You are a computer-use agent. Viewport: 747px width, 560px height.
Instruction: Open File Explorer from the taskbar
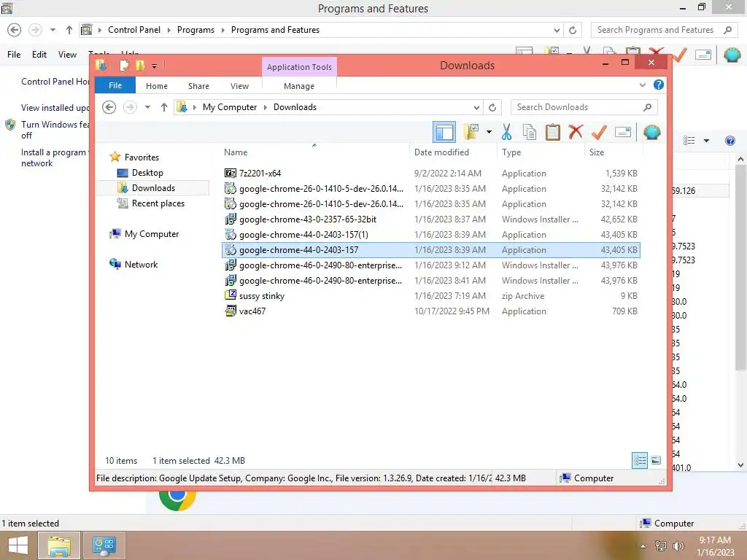pos(58,545)
